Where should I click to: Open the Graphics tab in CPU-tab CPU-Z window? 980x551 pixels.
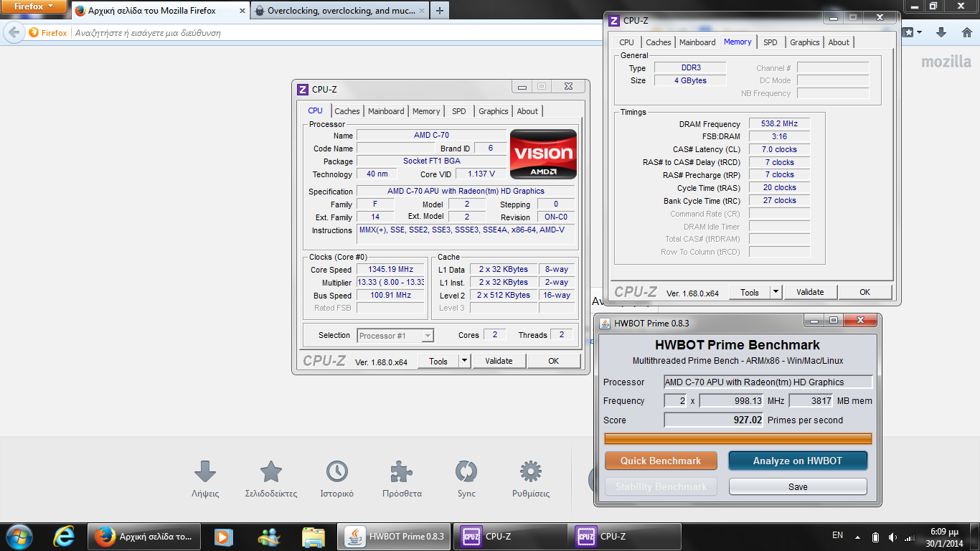[x=494, y=111]
